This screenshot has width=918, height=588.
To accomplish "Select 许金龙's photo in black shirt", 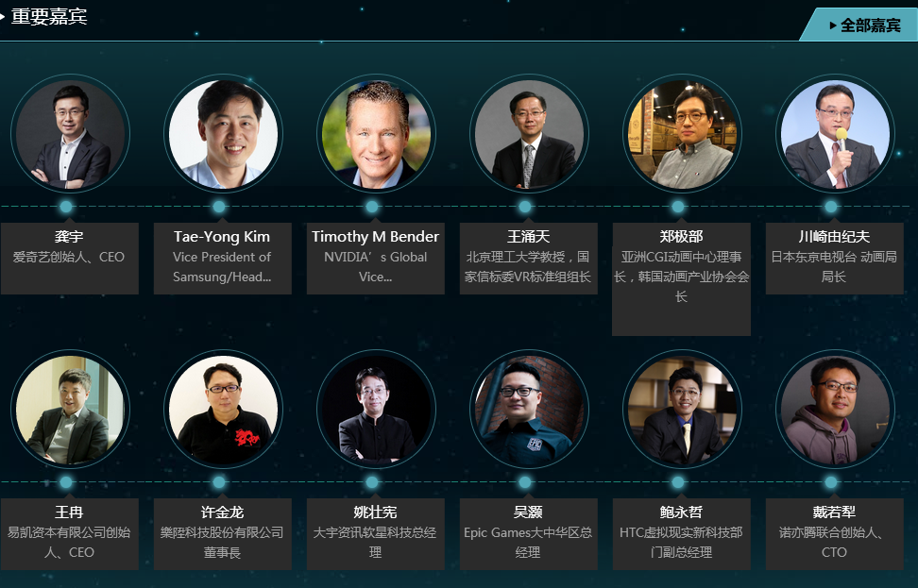I will pyautogui.click(x=223, y=410).
